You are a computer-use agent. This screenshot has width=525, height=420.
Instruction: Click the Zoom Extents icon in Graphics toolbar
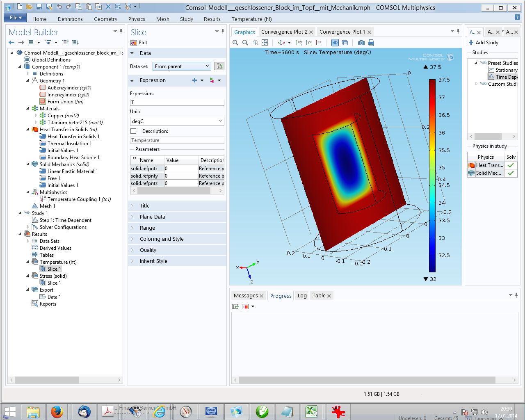[265, 43]
